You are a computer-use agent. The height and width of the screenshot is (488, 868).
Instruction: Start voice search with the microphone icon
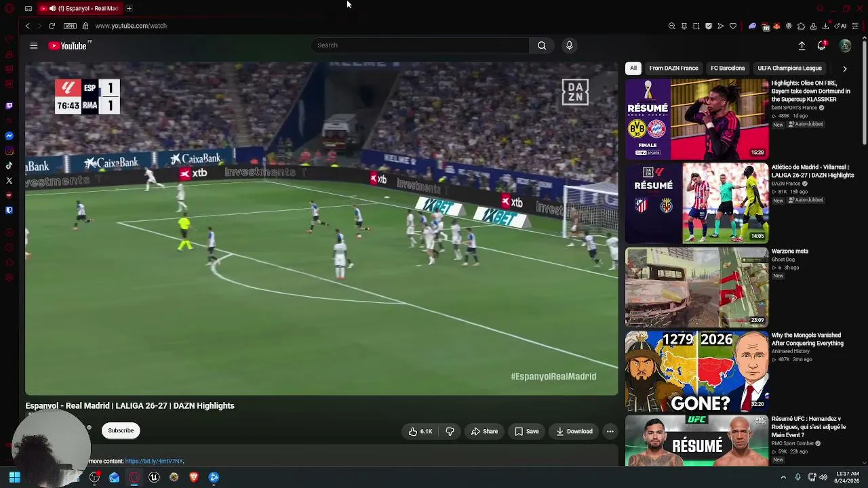[570, 45]
